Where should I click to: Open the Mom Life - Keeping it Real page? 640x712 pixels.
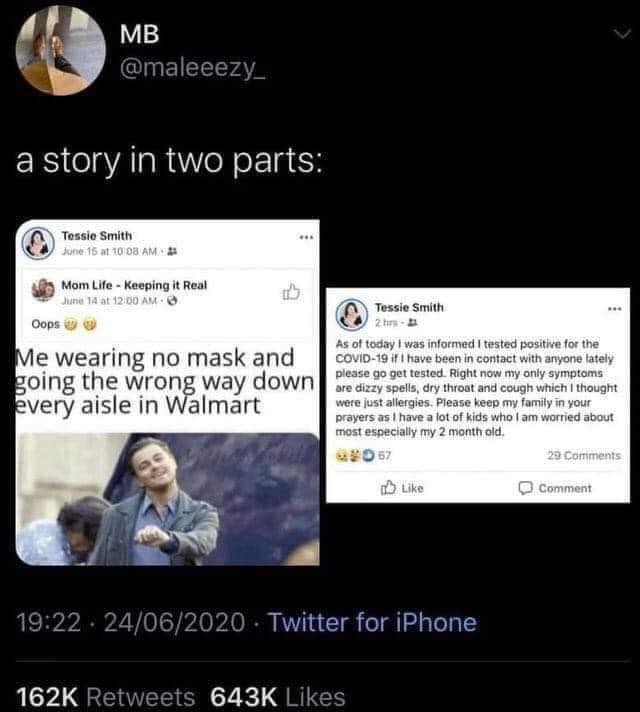tap(135, 285)
